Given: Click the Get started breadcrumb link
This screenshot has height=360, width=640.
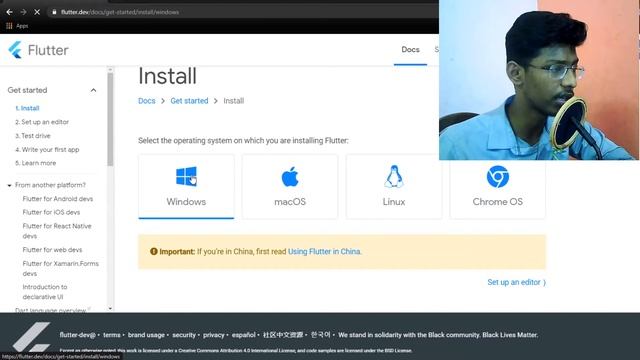Looking at the screenshot, I should (189, 101).
